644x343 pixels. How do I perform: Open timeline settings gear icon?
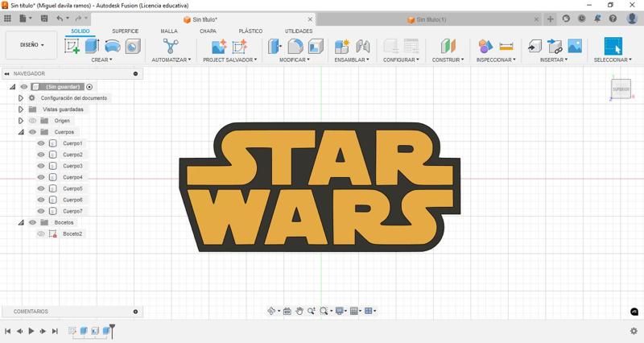pos(634,331)
